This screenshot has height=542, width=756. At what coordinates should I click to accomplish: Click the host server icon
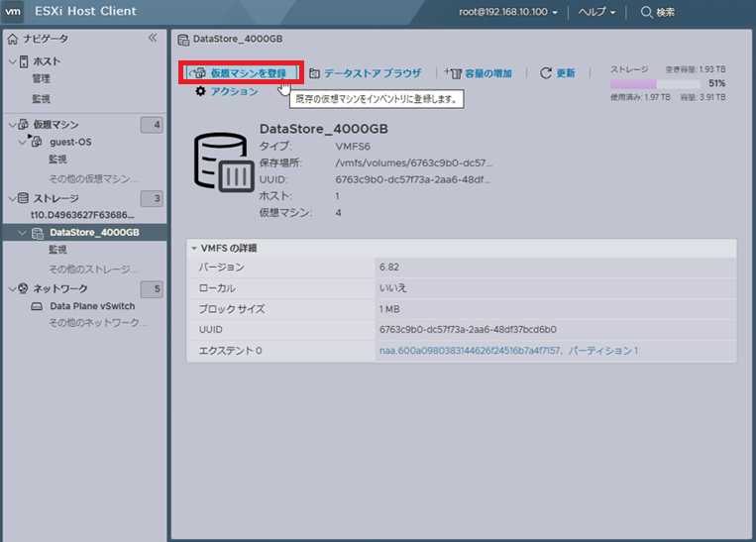pos(24,61)
